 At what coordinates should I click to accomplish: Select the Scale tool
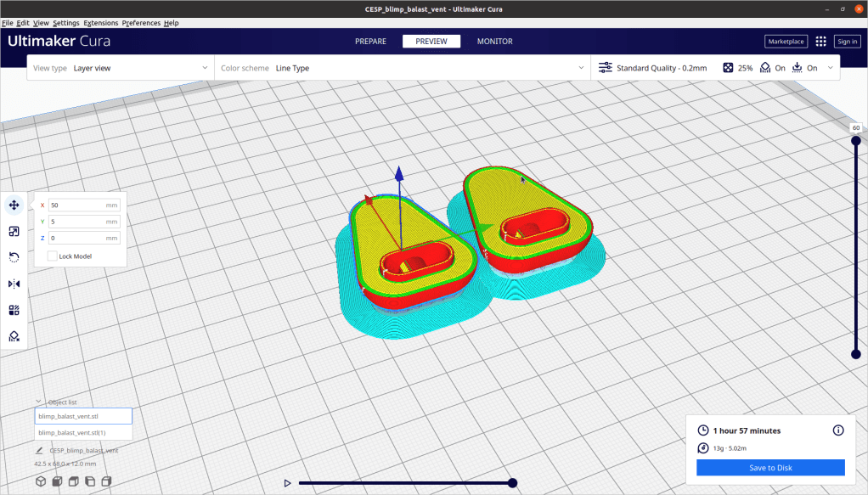[x=14, y=231]
